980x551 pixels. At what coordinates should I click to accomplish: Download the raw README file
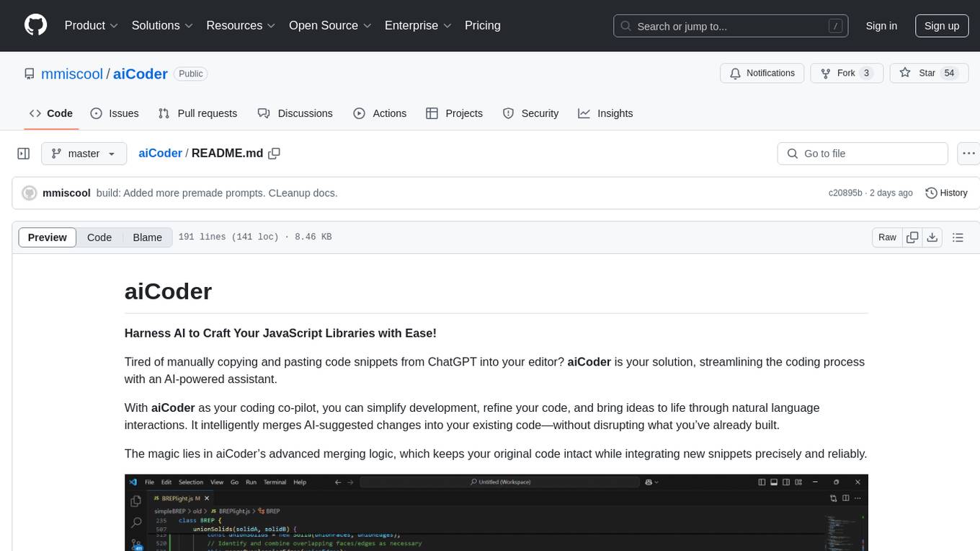coord(932,237)
